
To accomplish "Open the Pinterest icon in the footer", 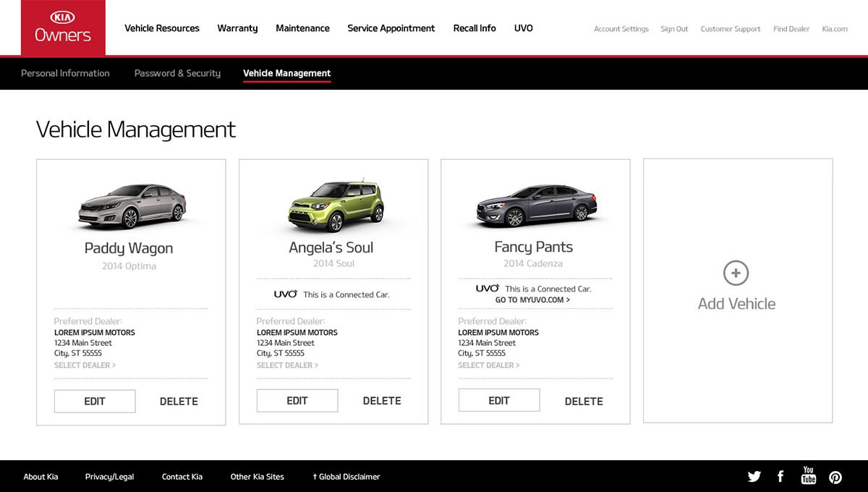I will tap(835, 477).
